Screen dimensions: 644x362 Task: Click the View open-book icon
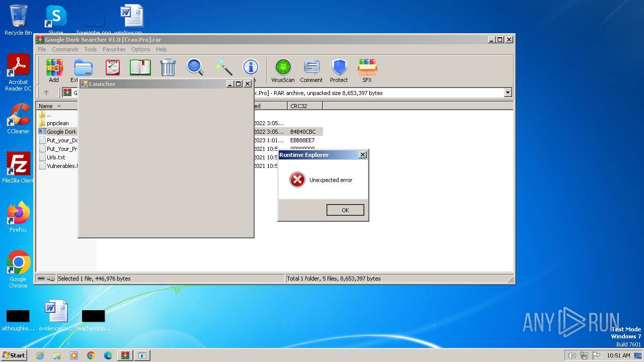point(140,67)
